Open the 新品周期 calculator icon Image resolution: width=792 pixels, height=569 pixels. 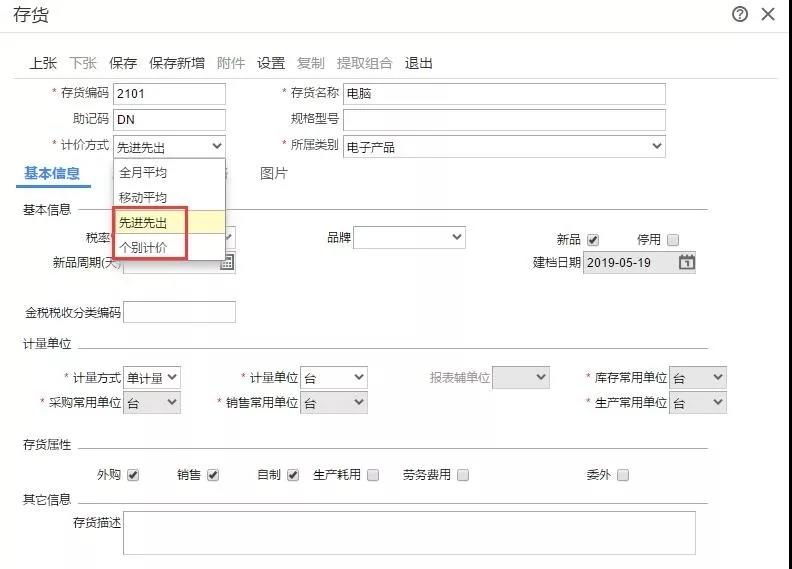point(227,262)
